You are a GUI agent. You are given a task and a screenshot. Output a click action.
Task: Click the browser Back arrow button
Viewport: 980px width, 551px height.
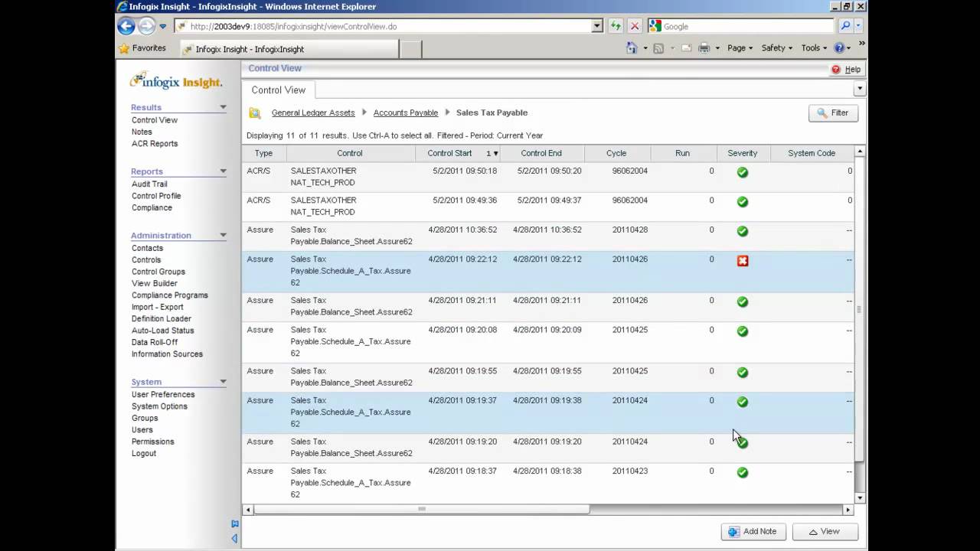(x=126, y=26)
